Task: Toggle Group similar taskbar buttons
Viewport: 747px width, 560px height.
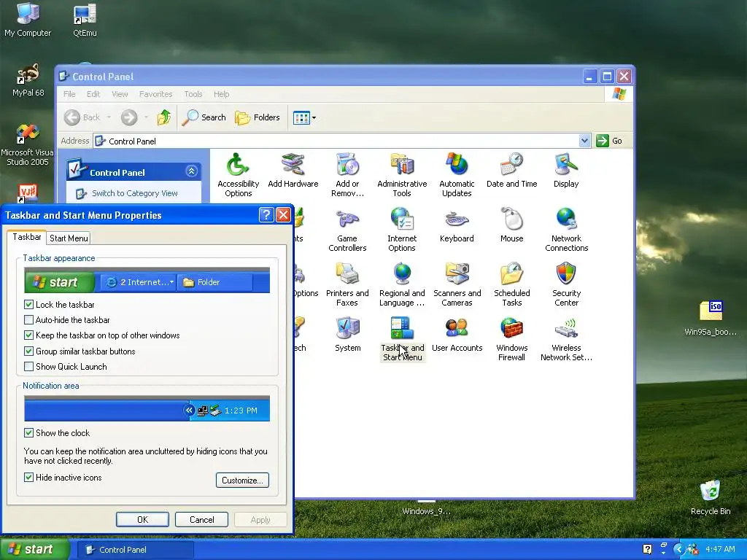Action: tap(28, 351)
